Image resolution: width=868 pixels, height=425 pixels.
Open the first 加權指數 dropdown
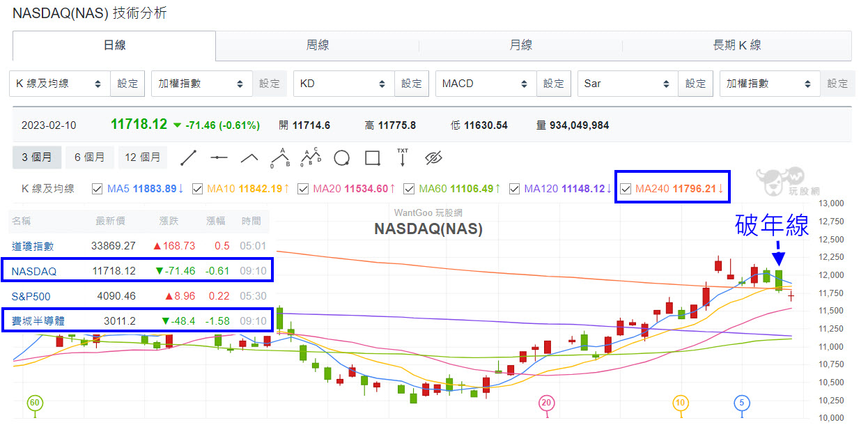(x=202, y=84)
